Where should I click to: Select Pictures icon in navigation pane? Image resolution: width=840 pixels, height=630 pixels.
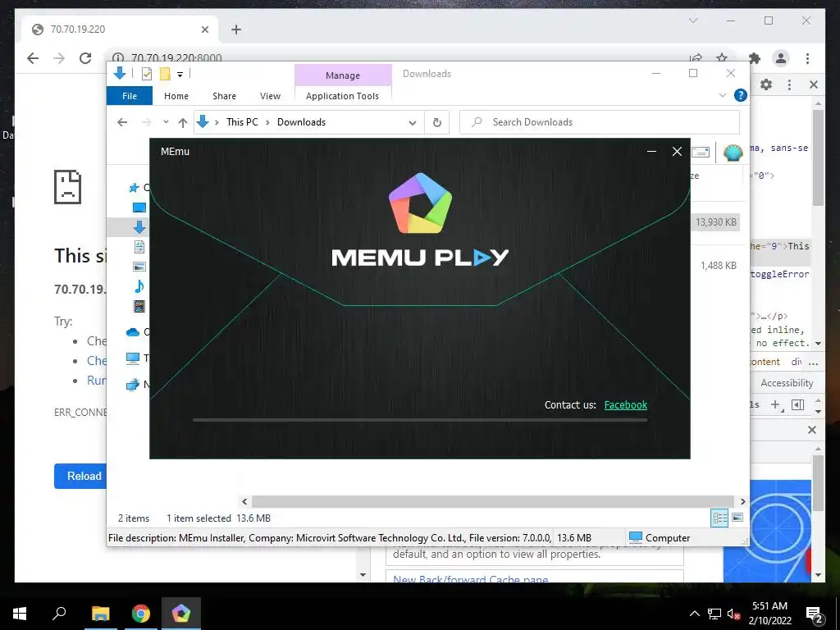tap(139, 267)
